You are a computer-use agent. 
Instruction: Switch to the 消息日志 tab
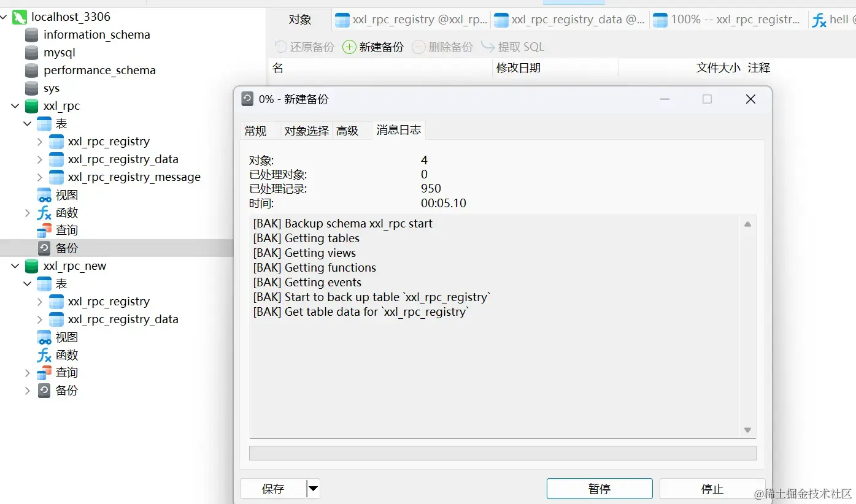399,130
